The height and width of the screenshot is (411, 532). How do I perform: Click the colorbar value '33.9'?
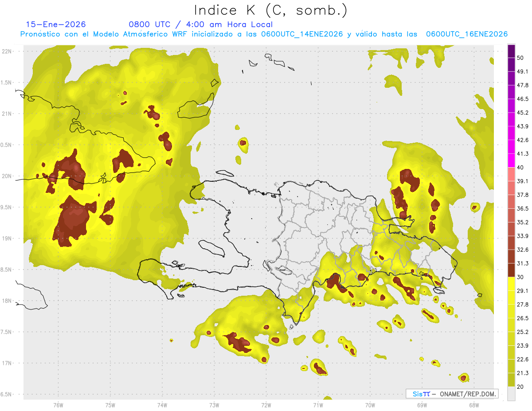[x=523, y=236]
